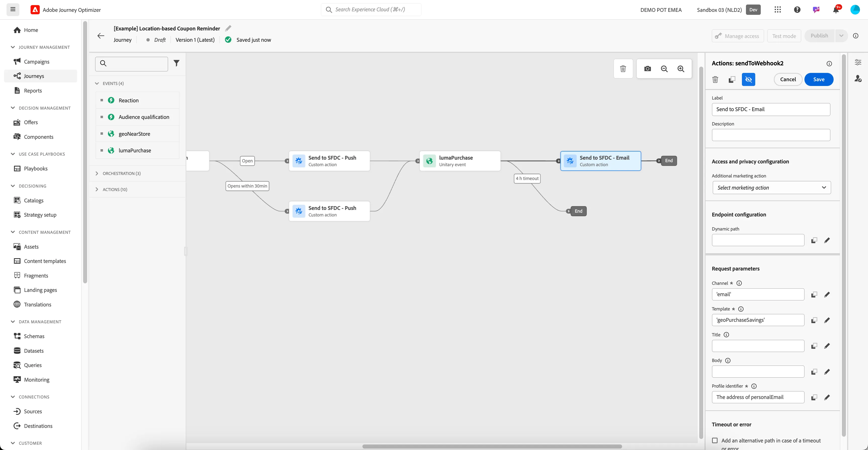Click the Label input field
This screenshot has height=450, width=868.
[771, 109]
